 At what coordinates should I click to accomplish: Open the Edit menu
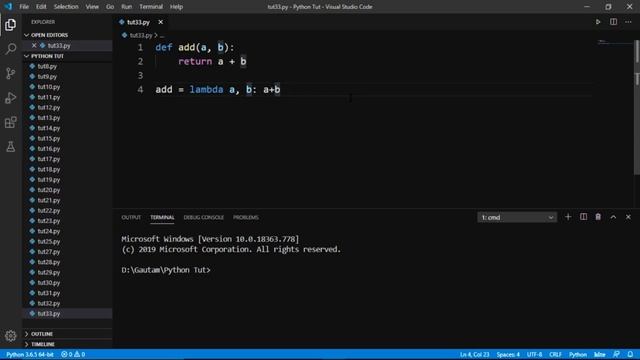41,7
